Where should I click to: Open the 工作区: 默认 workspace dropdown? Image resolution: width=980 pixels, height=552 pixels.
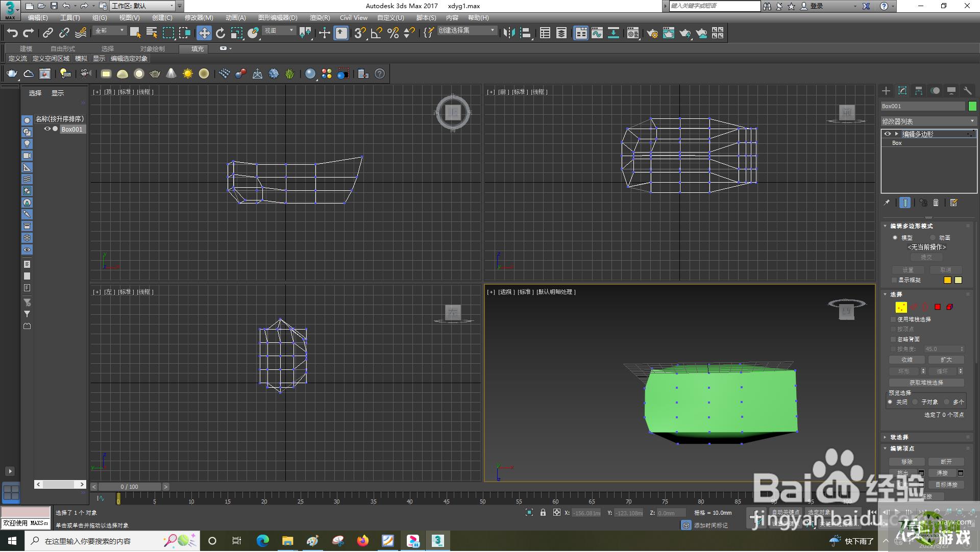point(143,6)
